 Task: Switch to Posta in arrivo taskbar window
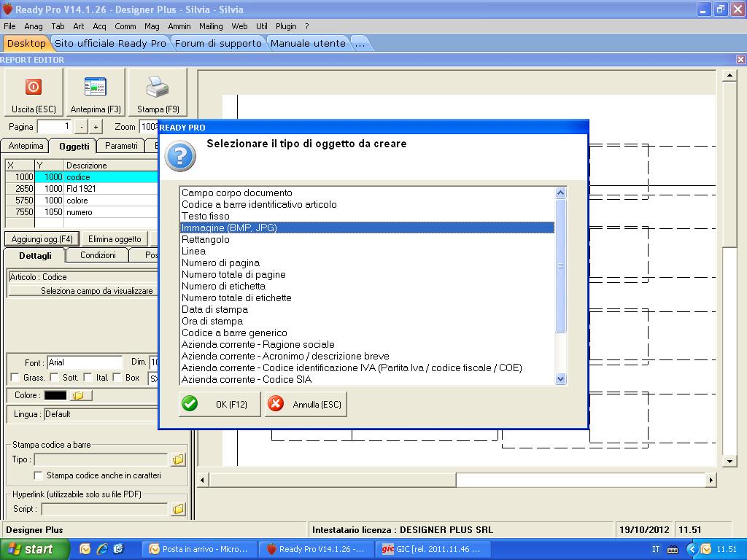(200, 549)
